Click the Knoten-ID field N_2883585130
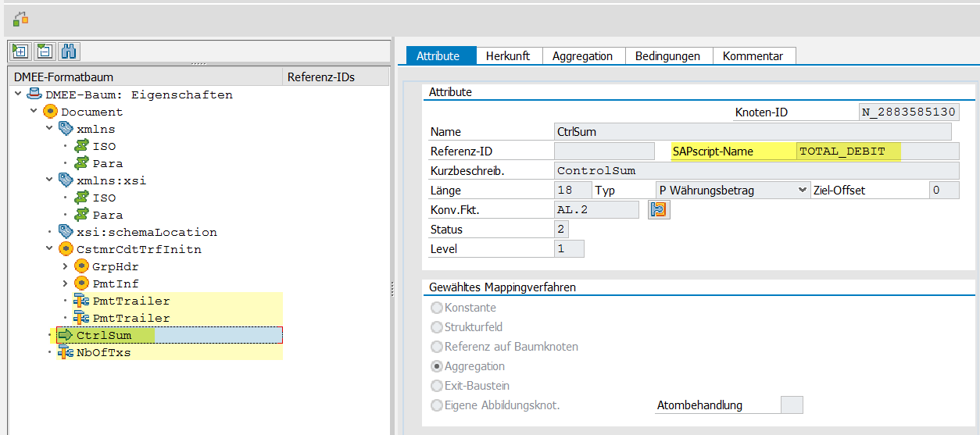 tap(909, 112)
